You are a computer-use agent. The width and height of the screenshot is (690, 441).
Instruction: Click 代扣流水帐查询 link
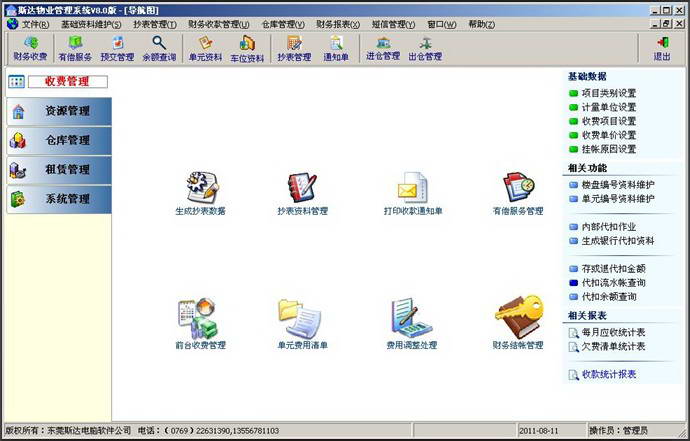click(613, 283)
